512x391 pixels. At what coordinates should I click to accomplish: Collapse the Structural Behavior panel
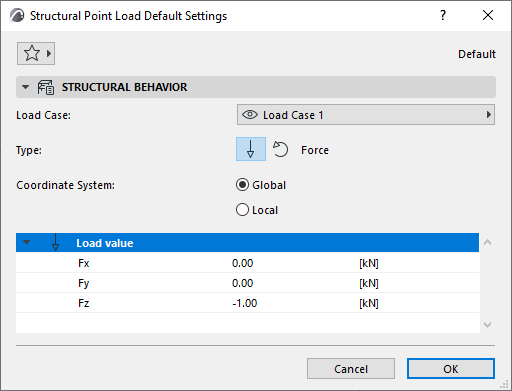point(25,87)
